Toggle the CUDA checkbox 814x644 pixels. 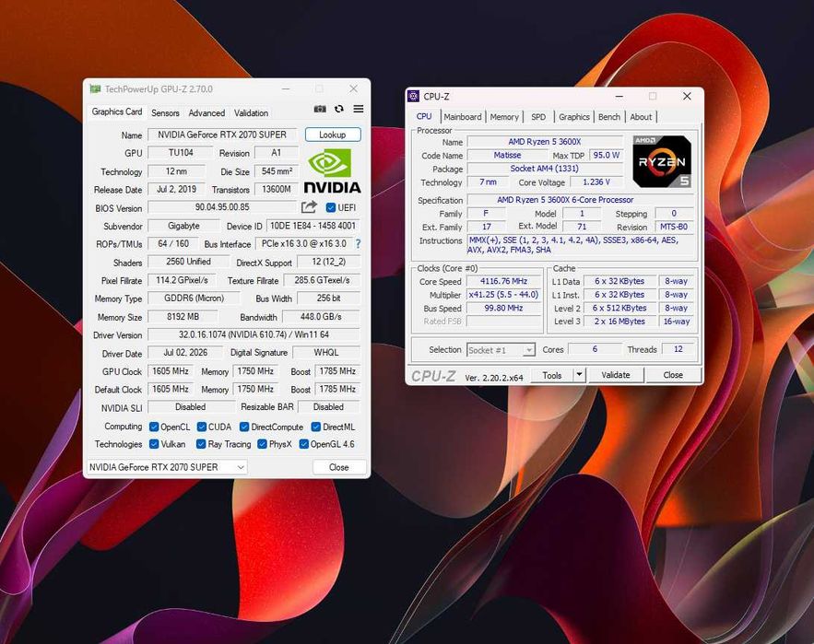pyautogui.click(x=201, y=427)
